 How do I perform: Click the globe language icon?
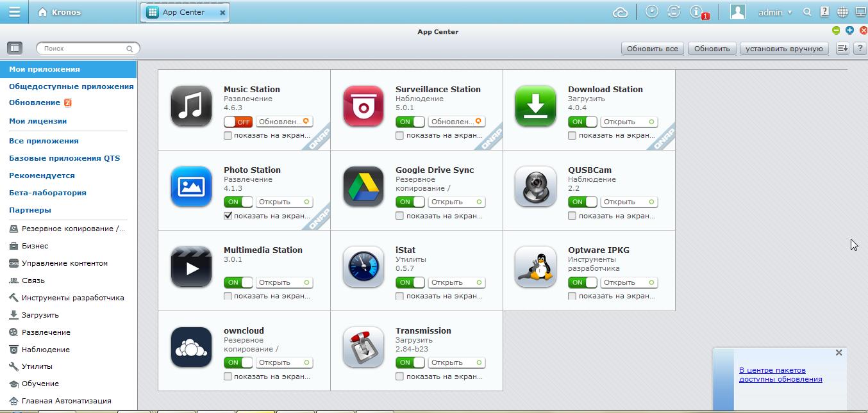[843, 12]
